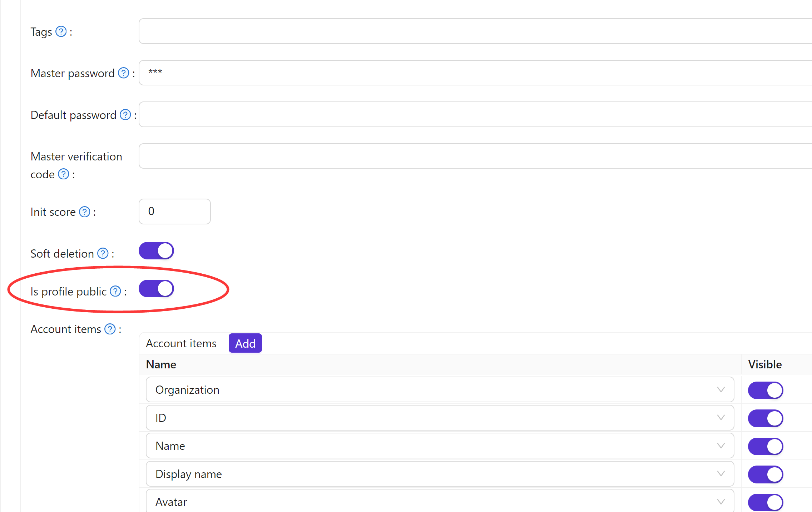Focus the Master password field

tap(475, 73)
